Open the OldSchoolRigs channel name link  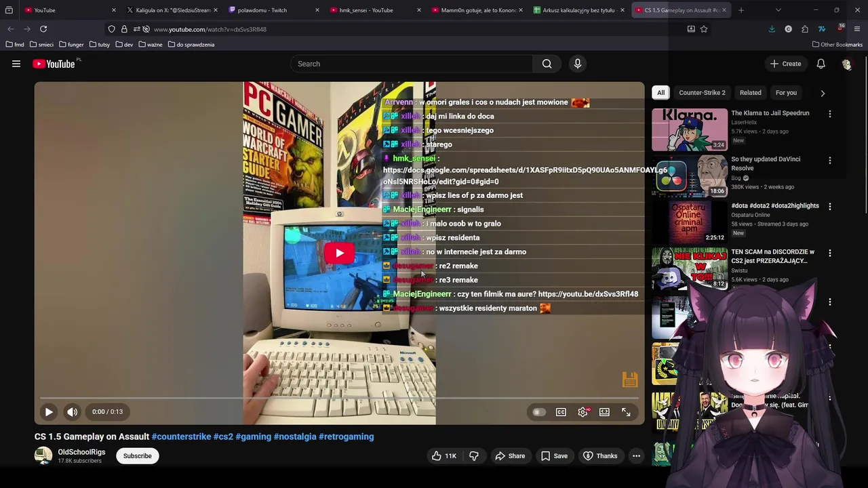81,452
